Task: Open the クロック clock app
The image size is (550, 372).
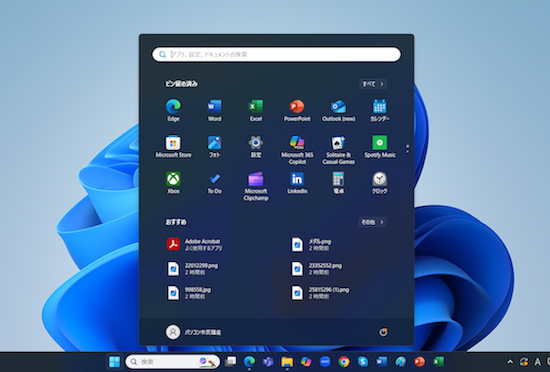Action: pyautogui.click(x=380, y=183)
